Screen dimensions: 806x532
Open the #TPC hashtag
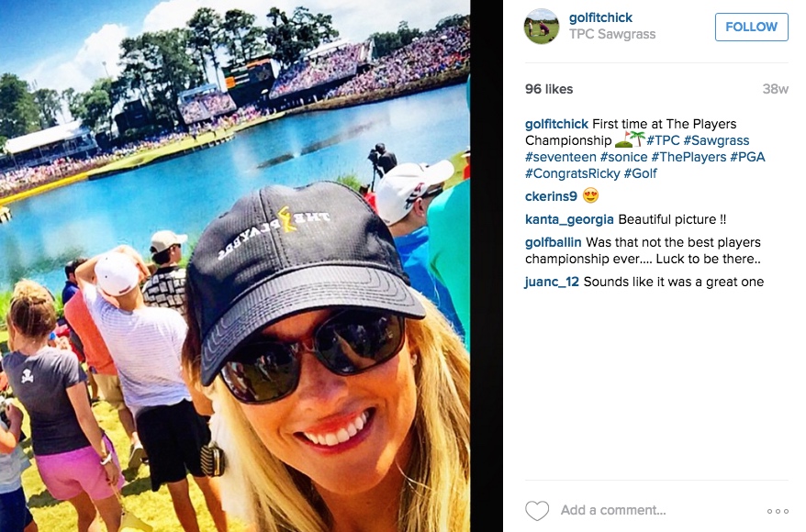click(x=663, y=140)
